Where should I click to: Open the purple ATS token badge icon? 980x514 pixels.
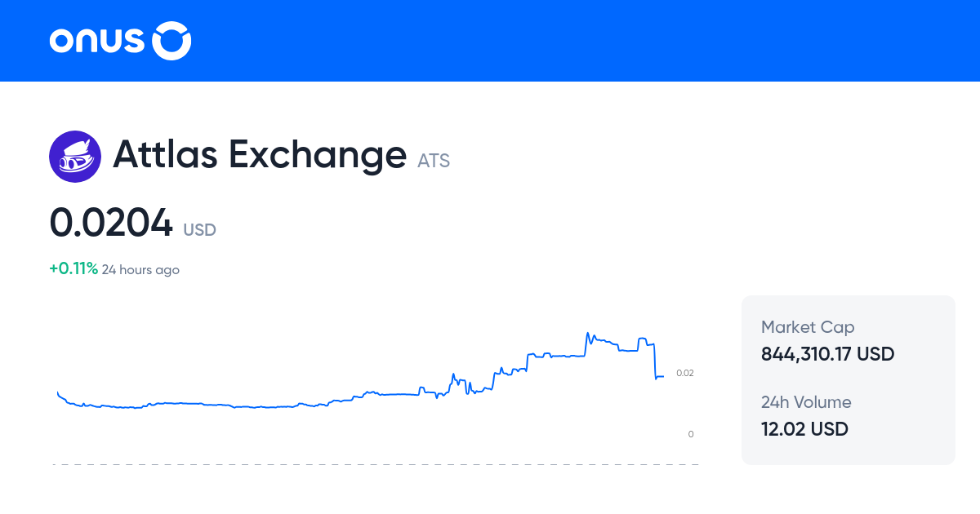click(x=75, y=155)
